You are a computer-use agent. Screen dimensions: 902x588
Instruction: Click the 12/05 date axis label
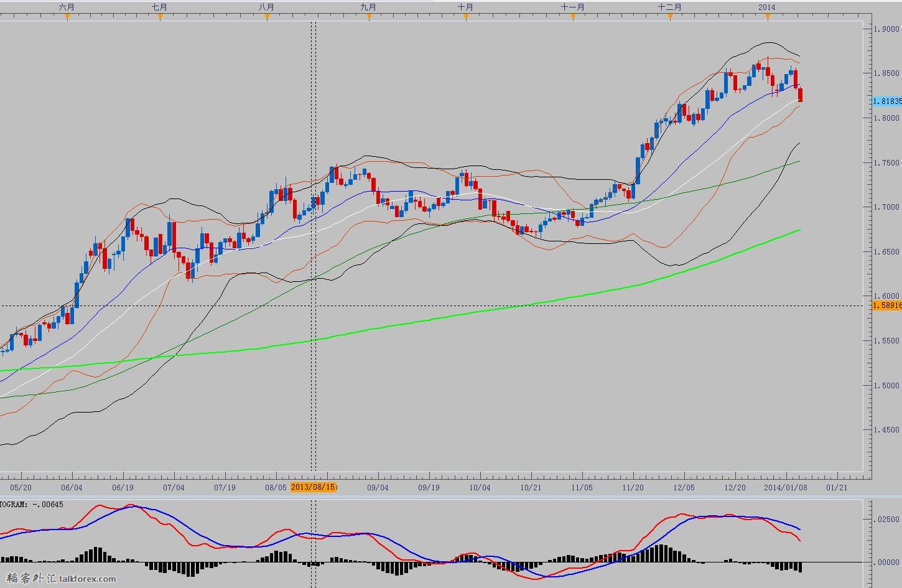[684, 488]
